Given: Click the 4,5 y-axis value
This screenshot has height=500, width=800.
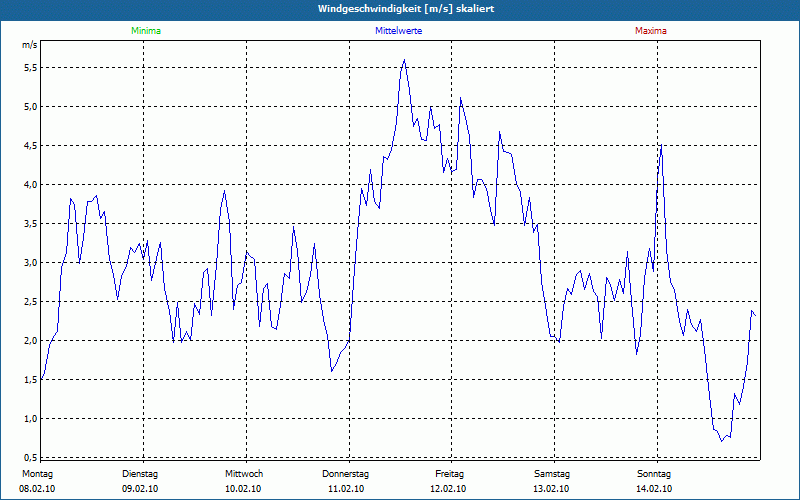Looking at the screenshot, I should (31, 145).
